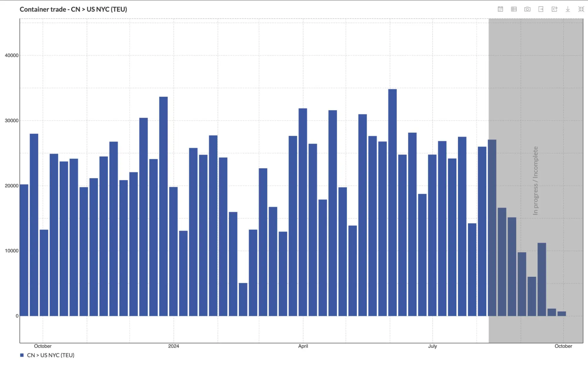Click the export arrow-out-of-page icon
Image resolution: width=588 pixels, height=368 pixels.
click(x=541, y=9)
